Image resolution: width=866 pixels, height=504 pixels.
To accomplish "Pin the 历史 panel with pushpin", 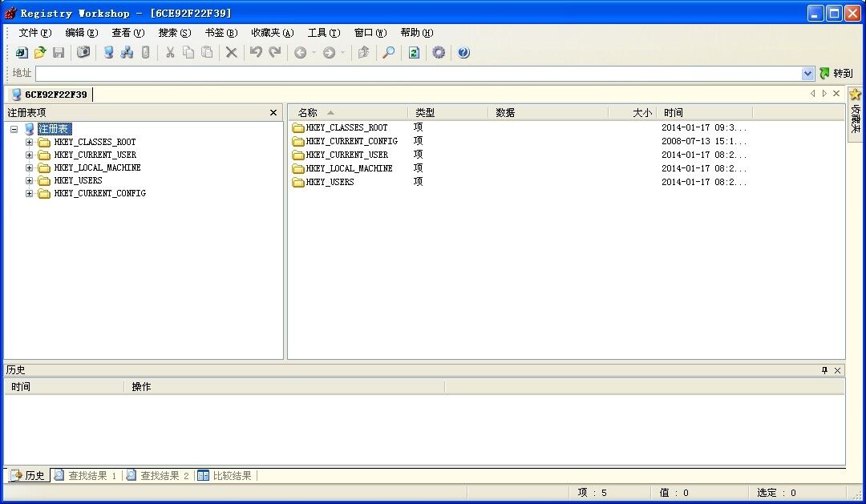I will 824,370.
